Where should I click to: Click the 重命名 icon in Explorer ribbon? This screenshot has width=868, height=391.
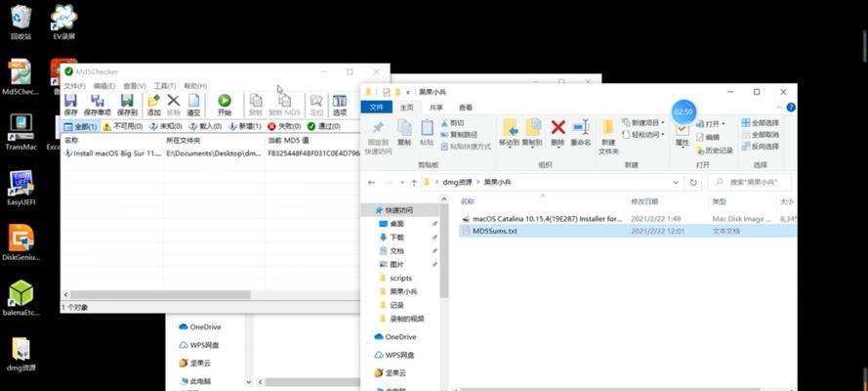pos(581,127)
